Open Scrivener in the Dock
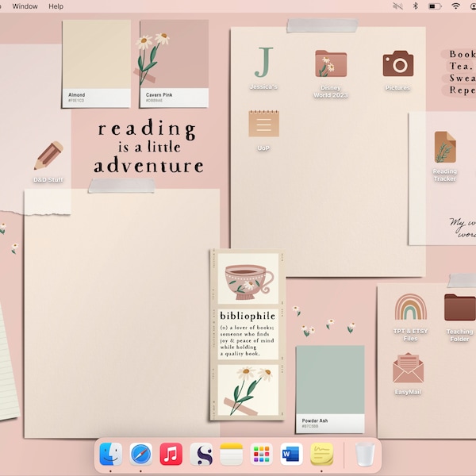This screenshot has height=476, width=476. [x=202, y=454]
